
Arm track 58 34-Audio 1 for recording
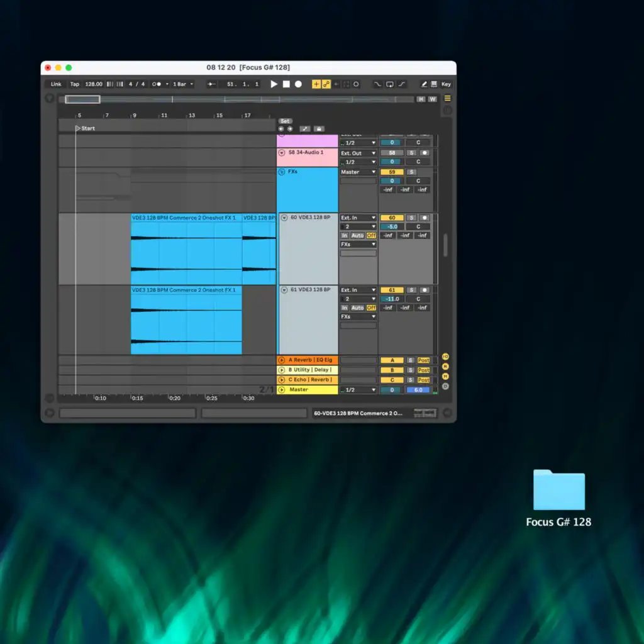click(x=425, y=153)
